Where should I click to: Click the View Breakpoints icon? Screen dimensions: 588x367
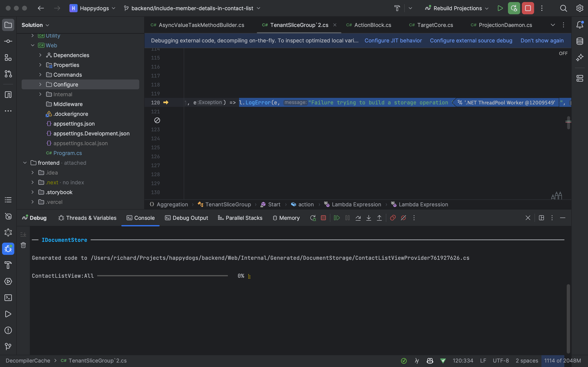pos(393,218)
